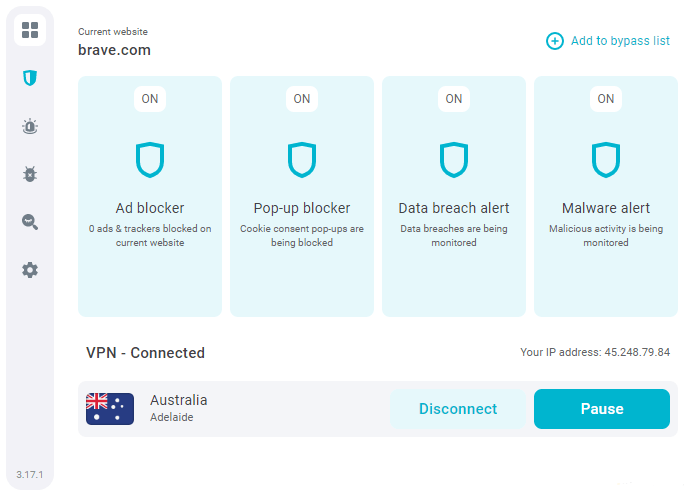
Task: Click the plus circle bypass icon
Action: [555, 41]
